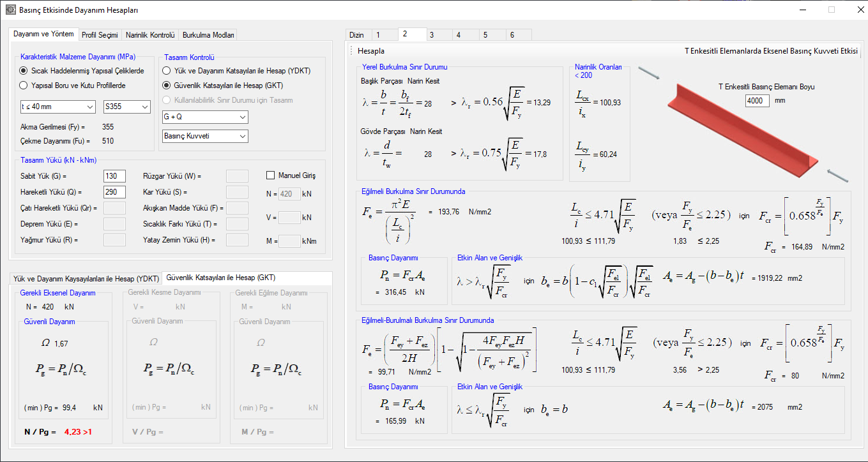Click the Ω value 1,67

click(x=61, y=344)
